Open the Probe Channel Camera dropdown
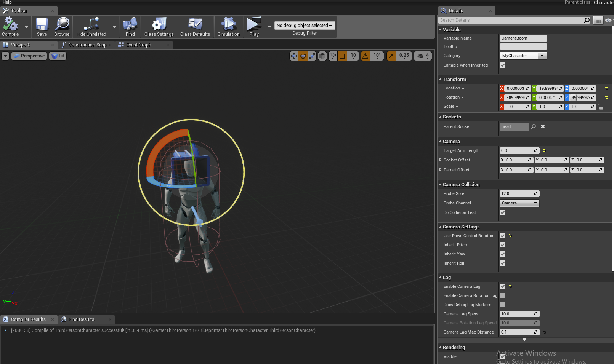Image resolution: width=614 pixels, height=364 pixels. [x=519, y=203]
